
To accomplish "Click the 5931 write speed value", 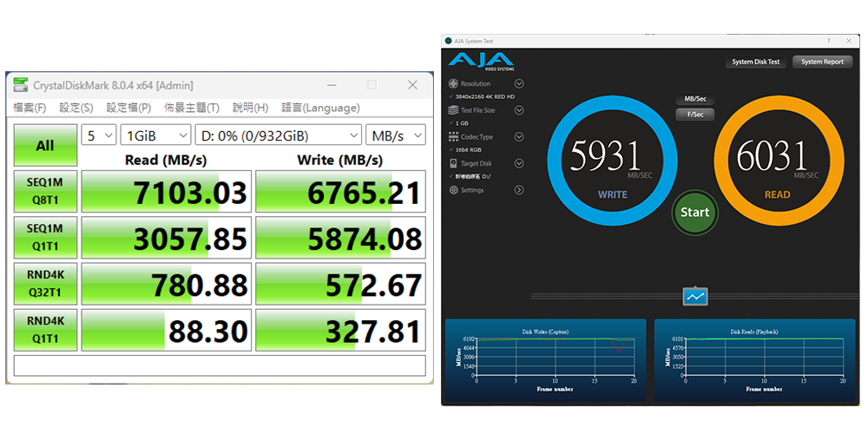I will [605, 156].
